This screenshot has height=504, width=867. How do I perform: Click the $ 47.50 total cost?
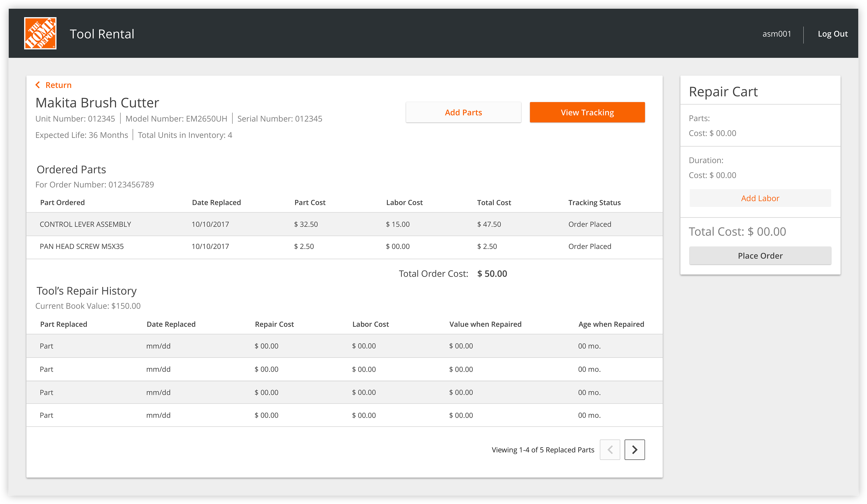pyautogui.click(x=489, y=224)
